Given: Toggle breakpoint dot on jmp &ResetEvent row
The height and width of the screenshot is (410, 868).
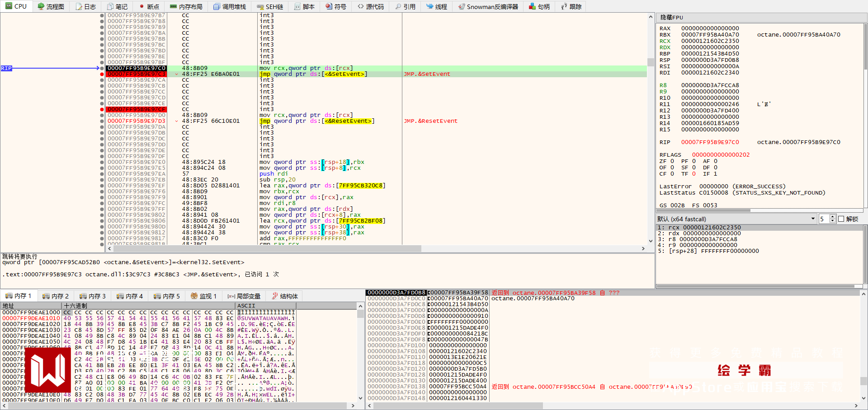Looking at the screenshot, I should 102,121.
